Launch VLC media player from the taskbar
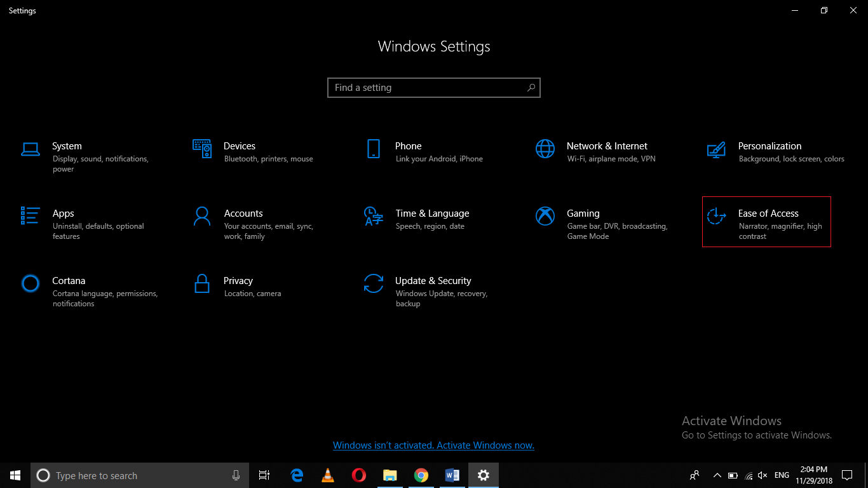Image resolution: width=868 pixels, height=488 pixels. coord(328,475)
